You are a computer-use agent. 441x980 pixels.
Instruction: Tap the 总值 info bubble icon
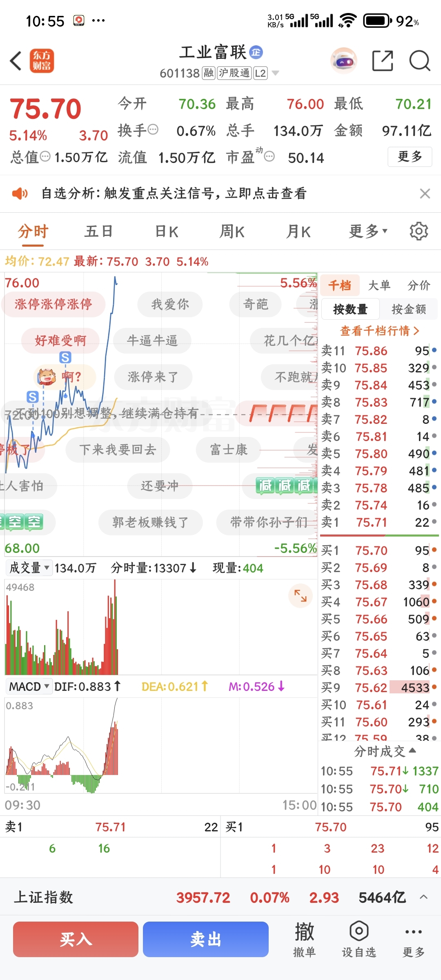(45, 156)
